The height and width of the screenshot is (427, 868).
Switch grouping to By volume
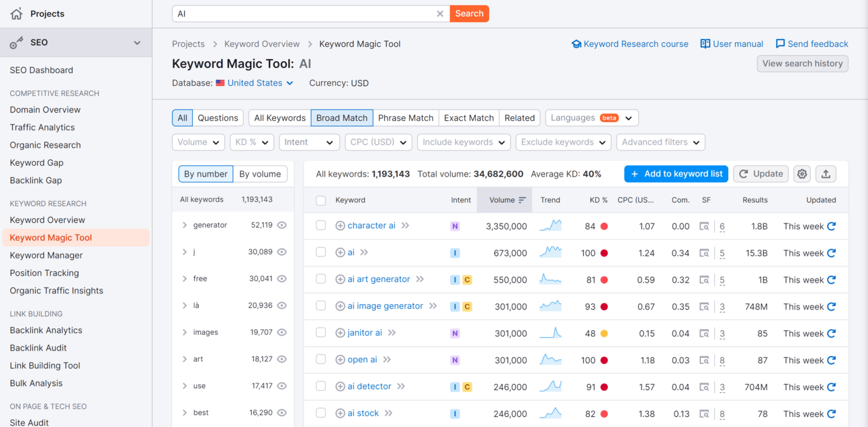pos(260,174)
